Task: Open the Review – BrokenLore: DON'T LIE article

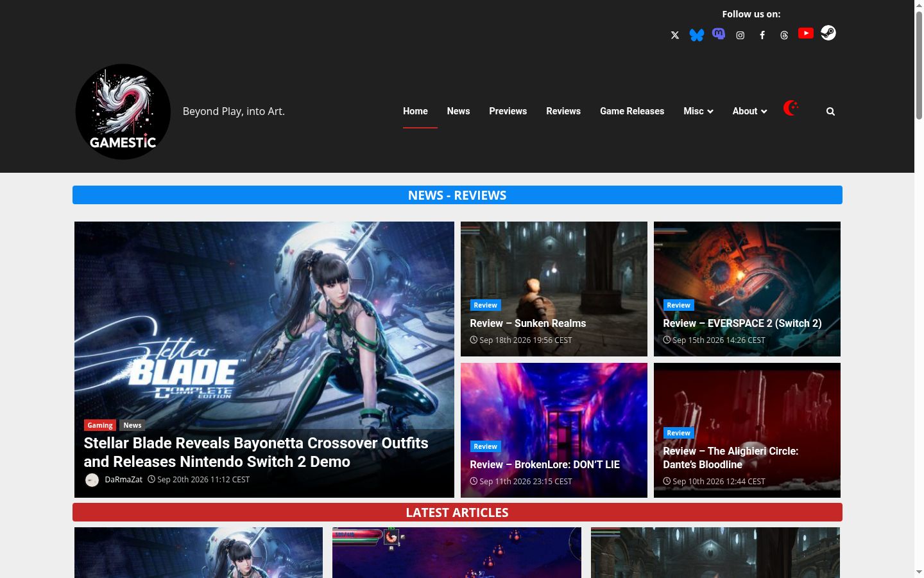Action: (x=545, y=464)
